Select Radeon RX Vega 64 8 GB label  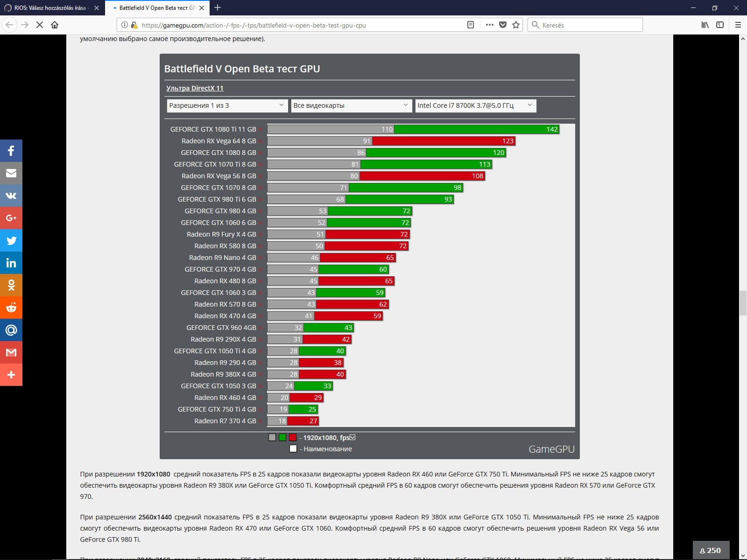pos(218,141)
